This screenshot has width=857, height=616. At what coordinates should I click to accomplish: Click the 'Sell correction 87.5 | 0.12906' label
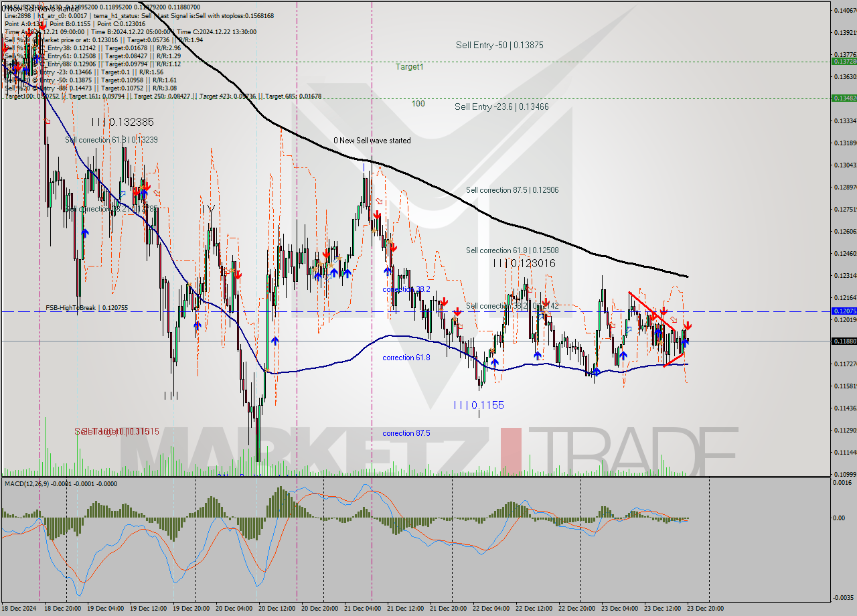pyautogui.click(x=512, y=190)
